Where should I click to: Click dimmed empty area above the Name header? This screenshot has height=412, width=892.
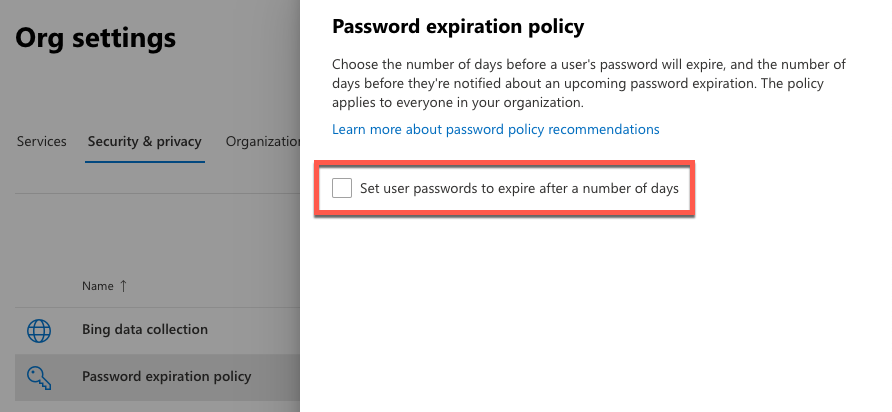(150, 235)
